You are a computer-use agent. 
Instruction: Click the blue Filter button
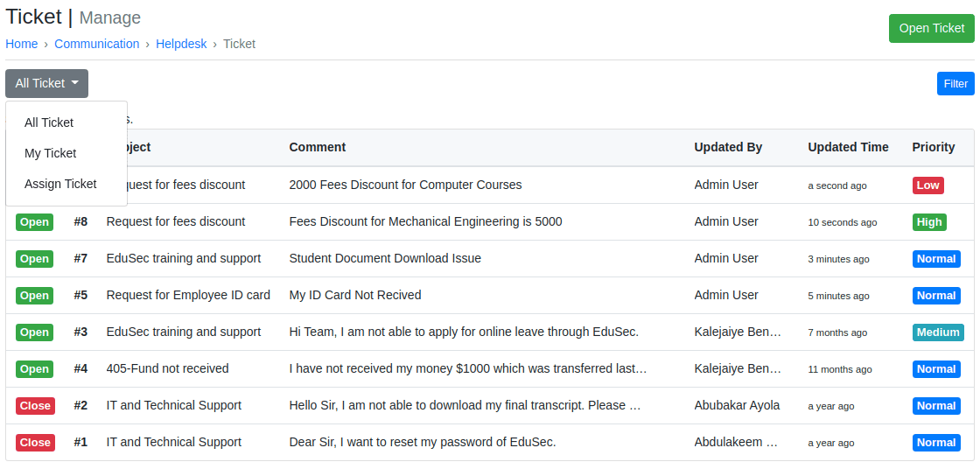click(955, 83)
